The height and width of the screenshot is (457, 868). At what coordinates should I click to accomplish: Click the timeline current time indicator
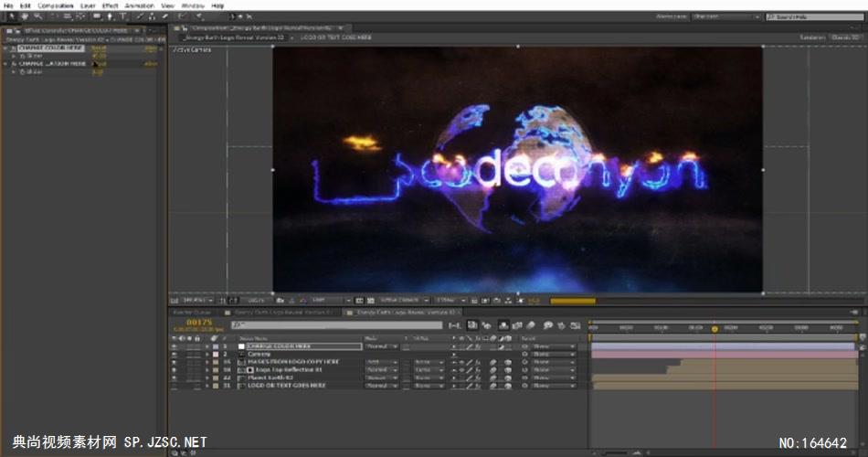coord(715,327)
